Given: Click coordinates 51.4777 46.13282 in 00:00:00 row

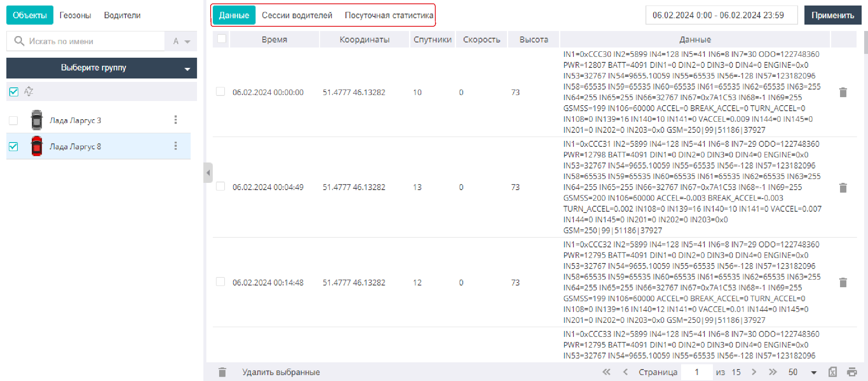Looking at the screenshot, I should click(354, 92).
